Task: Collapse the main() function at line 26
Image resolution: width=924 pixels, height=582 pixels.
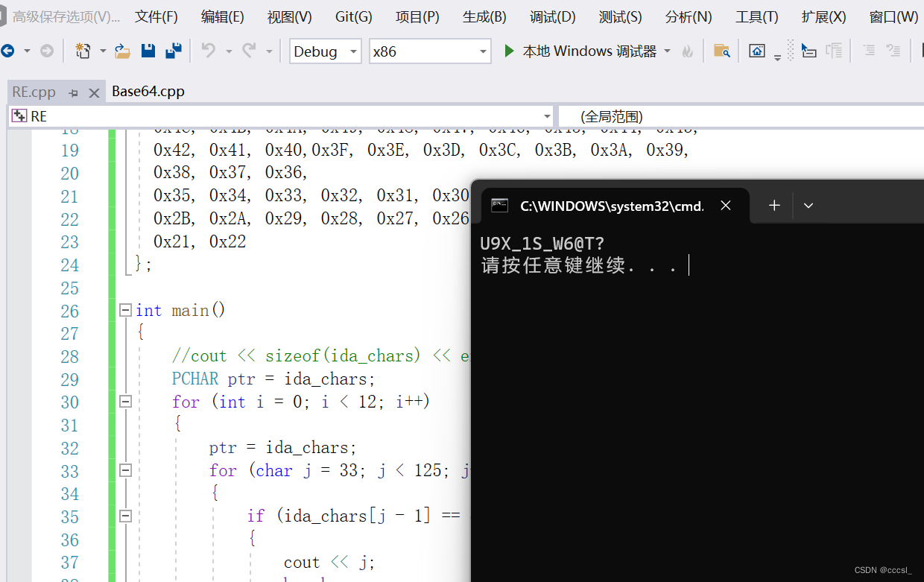Action: pyautogui.click(x=125, y=310)
